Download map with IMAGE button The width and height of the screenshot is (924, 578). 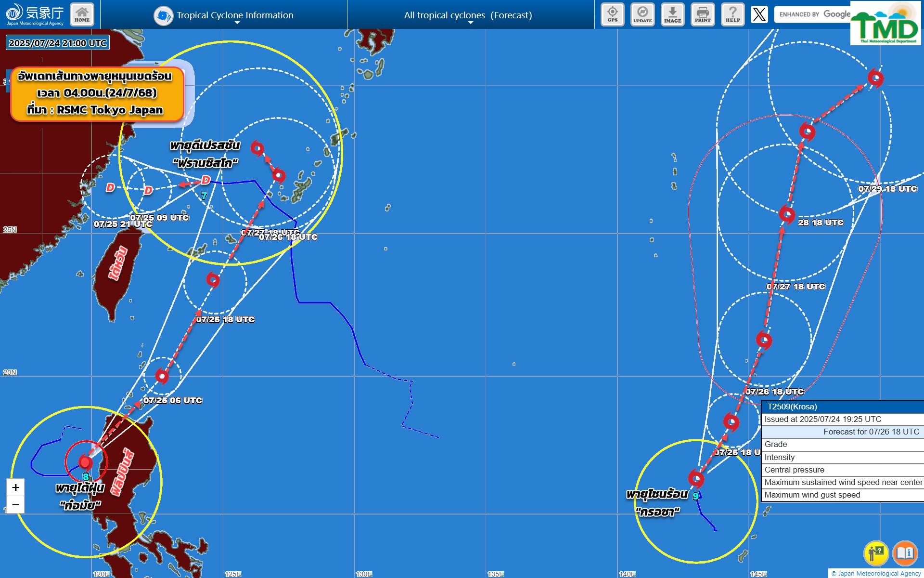click(672, 14)
